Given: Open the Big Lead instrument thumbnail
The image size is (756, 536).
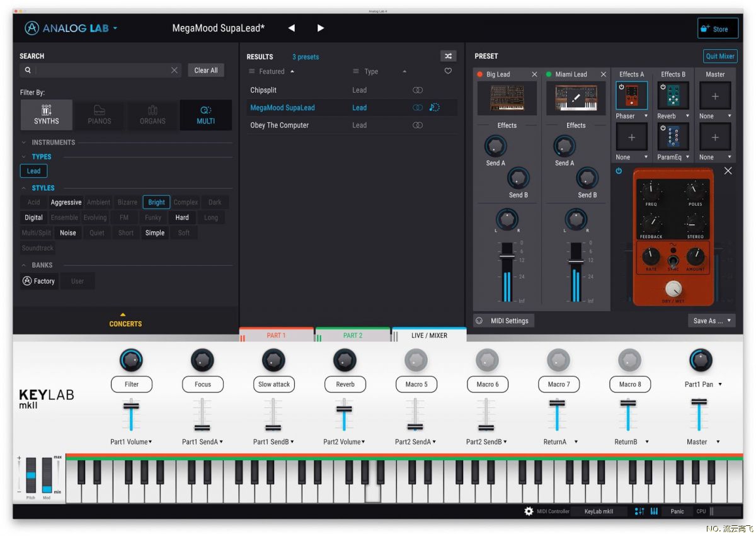Looking at the screenshot, I should coord(507,98).
